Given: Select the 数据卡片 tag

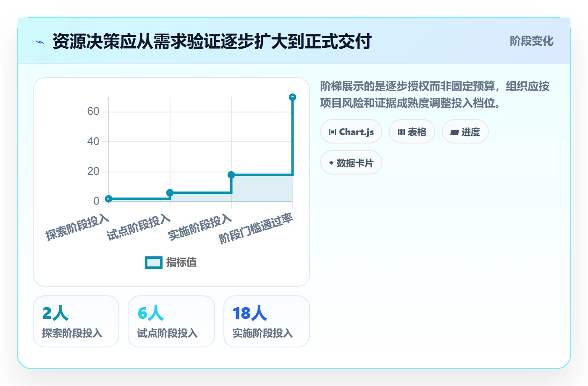Looking at the screenshot, I should pyautogui.click(x=351, y=163).
